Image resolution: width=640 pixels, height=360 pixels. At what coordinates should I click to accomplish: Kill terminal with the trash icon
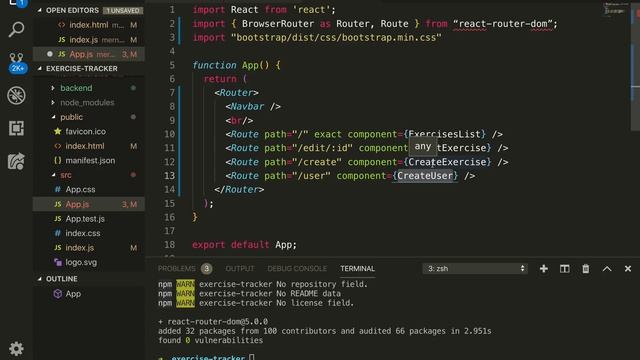[586, 269]
